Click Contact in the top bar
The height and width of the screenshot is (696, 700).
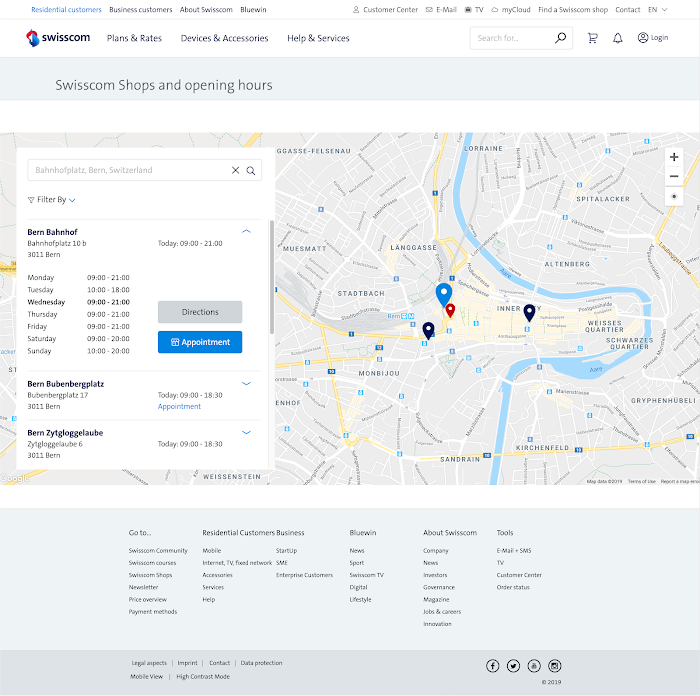coord(627,9)
